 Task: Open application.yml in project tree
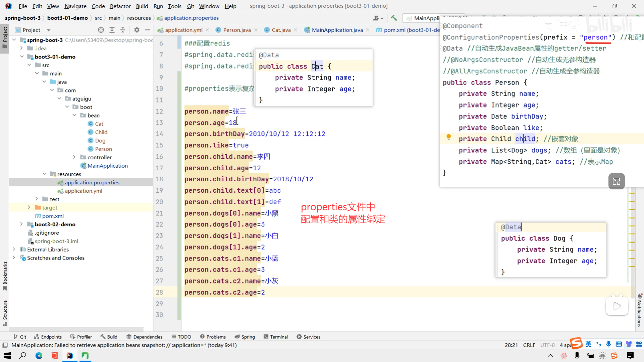(83, 191)
